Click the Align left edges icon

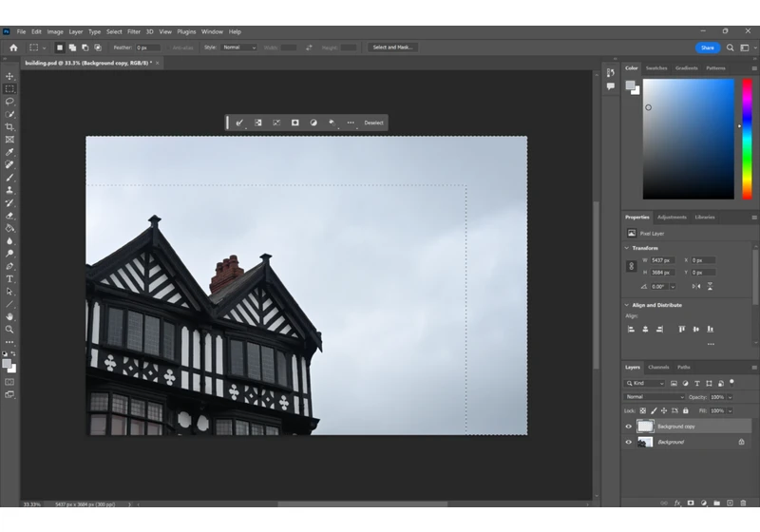pos(631,329)
